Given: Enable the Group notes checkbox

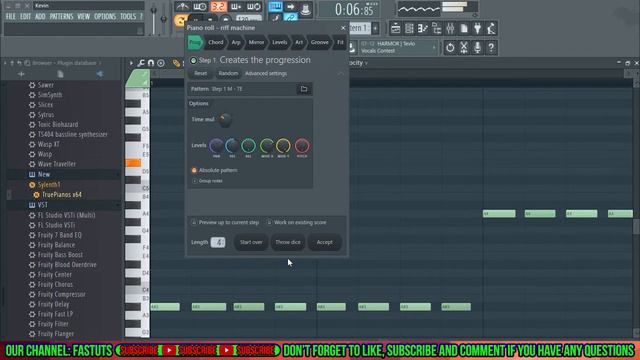Looking at the screenshot, I should [194, 181].
